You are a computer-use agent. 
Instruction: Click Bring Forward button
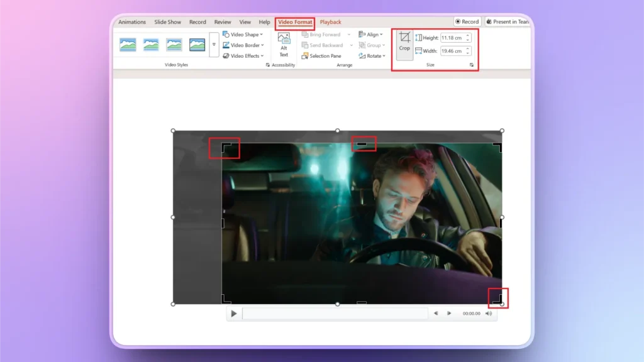click(321, 35)
